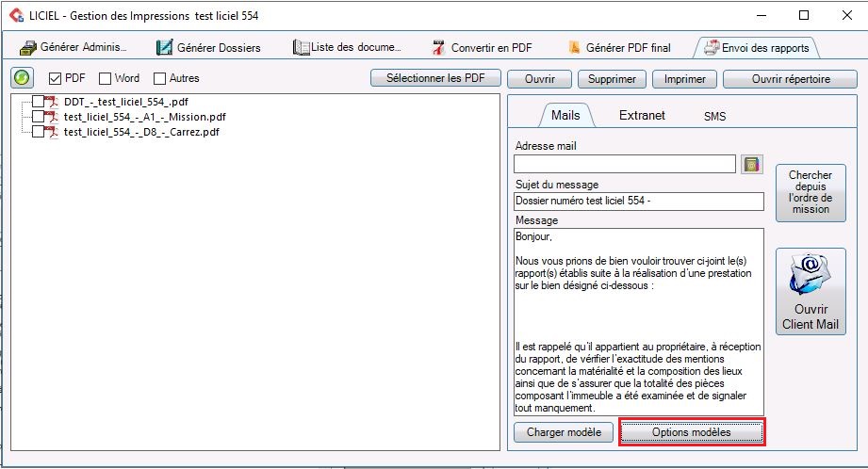Select the Convertir en PDF tab
Screen dimensions: 868x469
coord(482,47)
